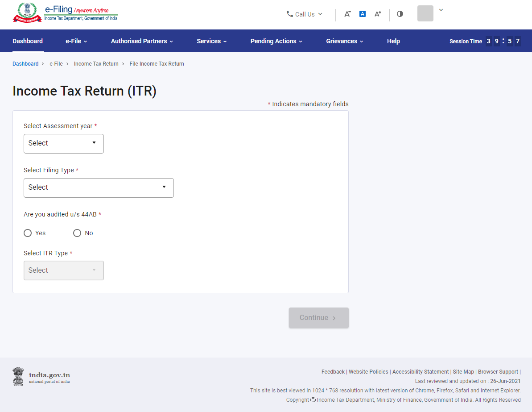Image resolution: width=532 pixels, height=412 pixels.
Task: Choose the No radio under section 44AB question
Action: 77,233
